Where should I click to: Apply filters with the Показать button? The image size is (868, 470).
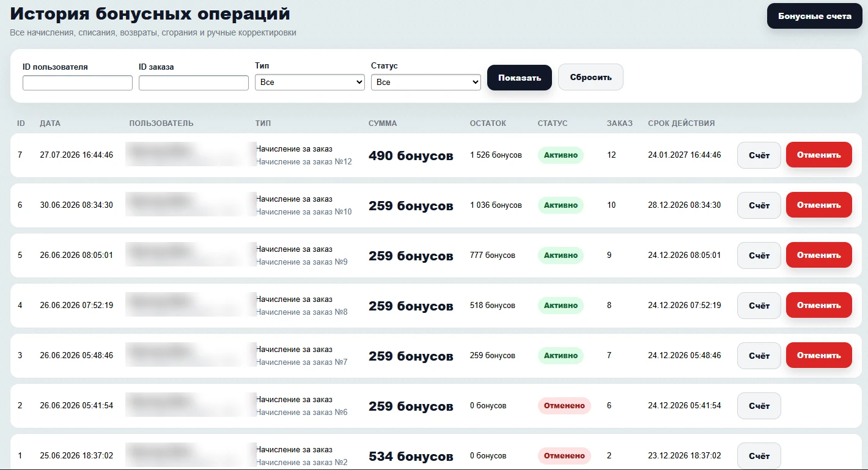(520, 78)
